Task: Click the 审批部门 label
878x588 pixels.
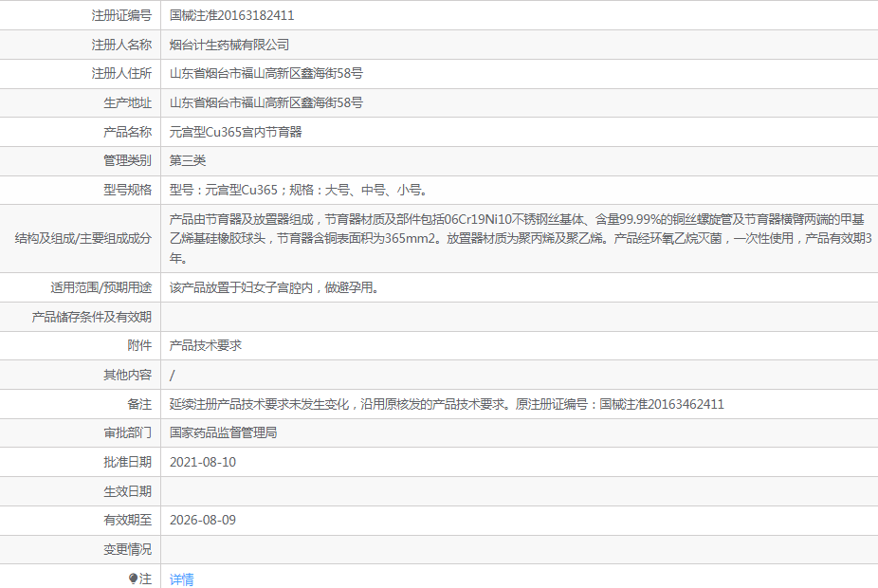Action: (128, 432)
